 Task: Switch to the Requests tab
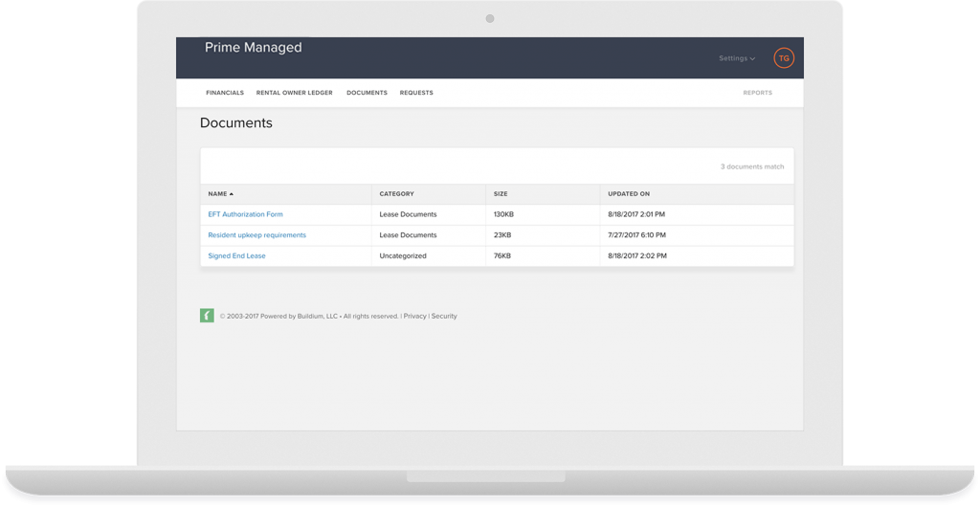[x=416, y=93]
